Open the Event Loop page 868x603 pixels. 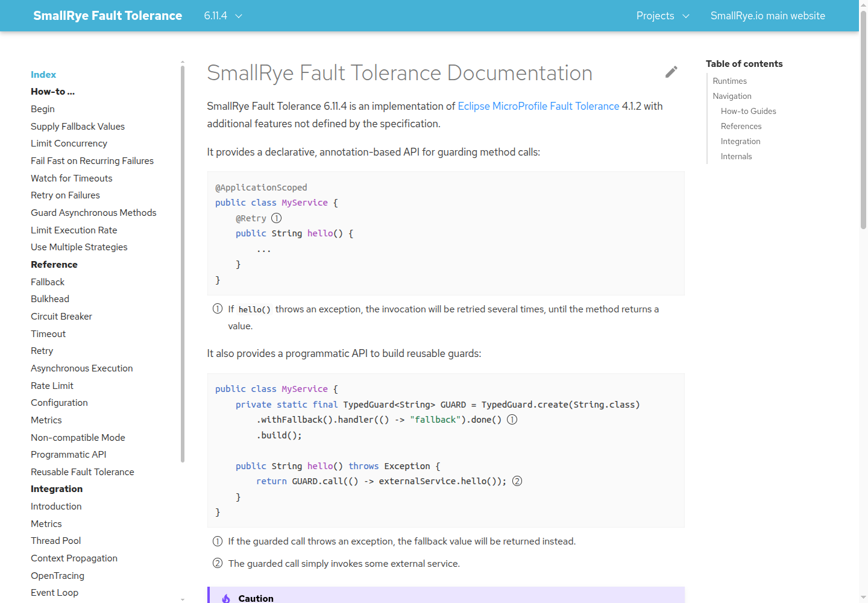click(x=54, y=593)
